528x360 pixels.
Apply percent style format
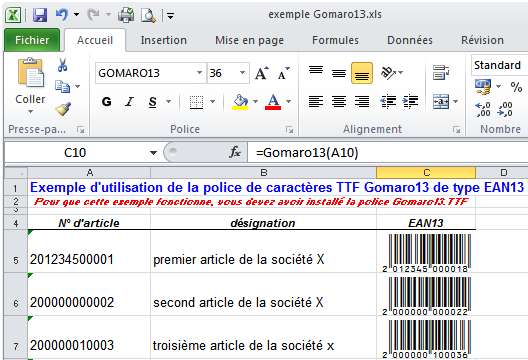click(x=516, y=87)
